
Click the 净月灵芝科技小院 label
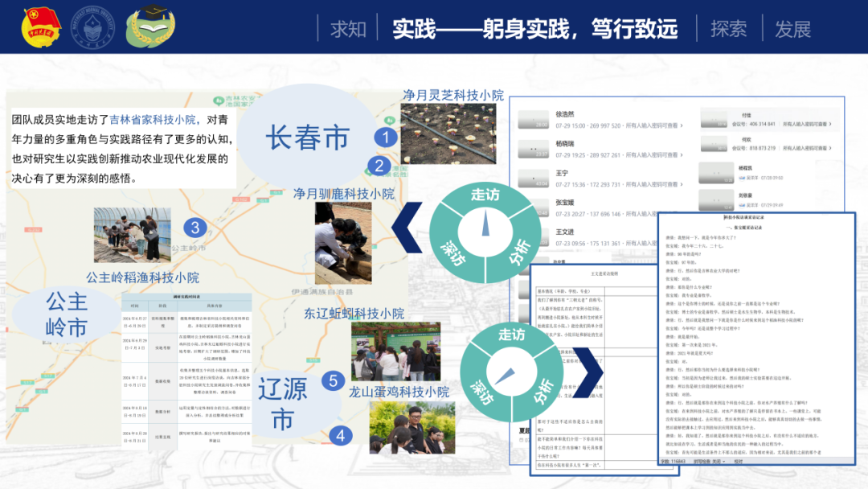(453, 95)
